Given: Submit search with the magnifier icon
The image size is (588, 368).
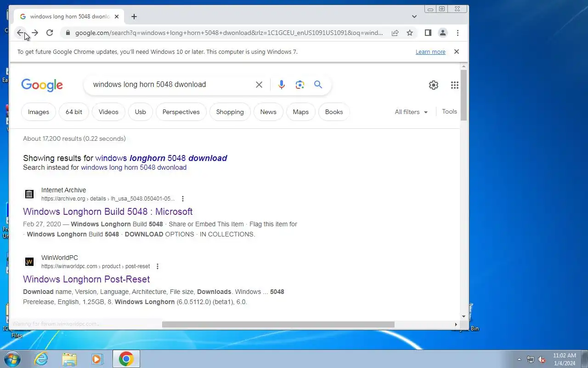Looking at the screenshot, I should tap(318, 85).
